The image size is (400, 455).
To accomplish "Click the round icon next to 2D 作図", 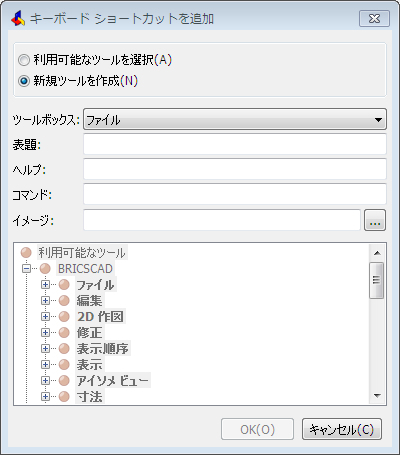I will [x=64, y=317].
